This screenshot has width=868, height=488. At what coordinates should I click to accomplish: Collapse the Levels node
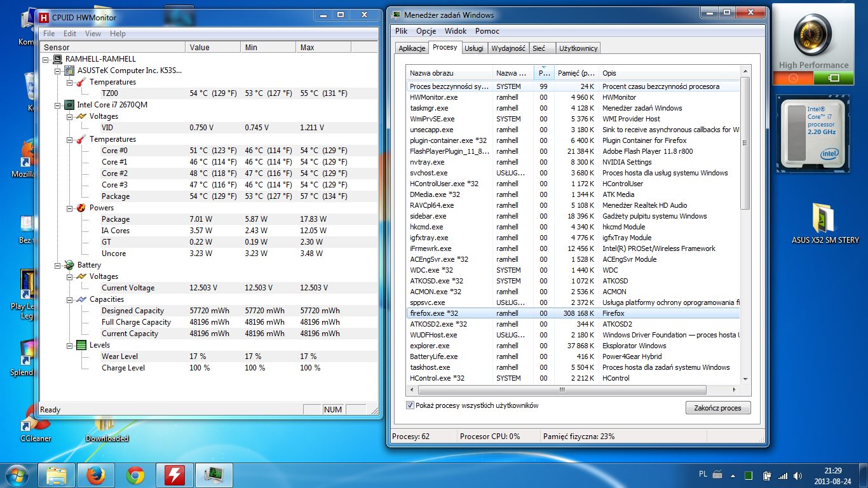(x=70, y=345)
